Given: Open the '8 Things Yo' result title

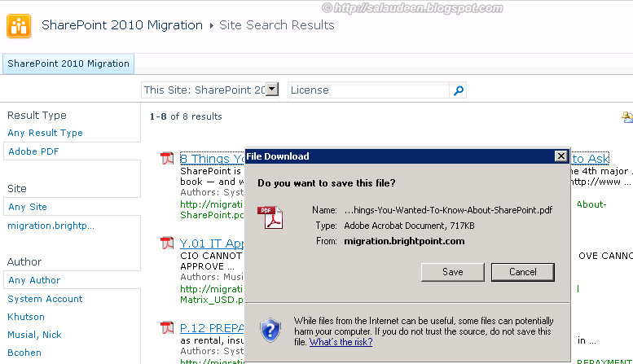Looking at the screenshot, I should [212, 159].
